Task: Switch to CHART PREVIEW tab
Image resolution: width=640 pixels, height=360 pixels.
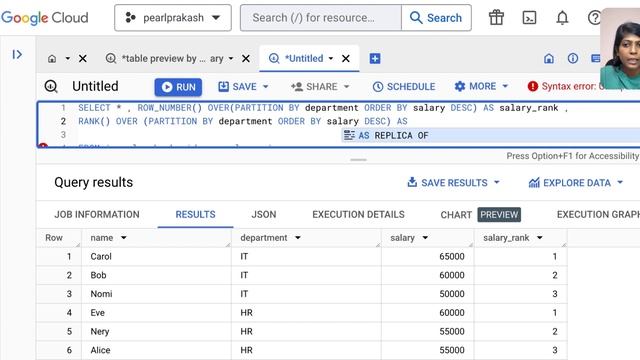Action: click(x=480, y=215)
